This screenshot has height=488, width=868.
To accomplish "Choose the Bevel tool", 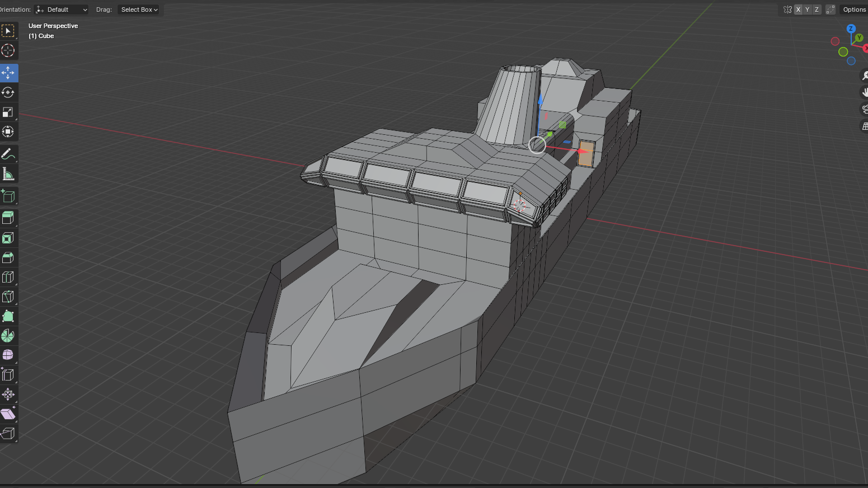I will pyautogui.click(x=8, y=257).
